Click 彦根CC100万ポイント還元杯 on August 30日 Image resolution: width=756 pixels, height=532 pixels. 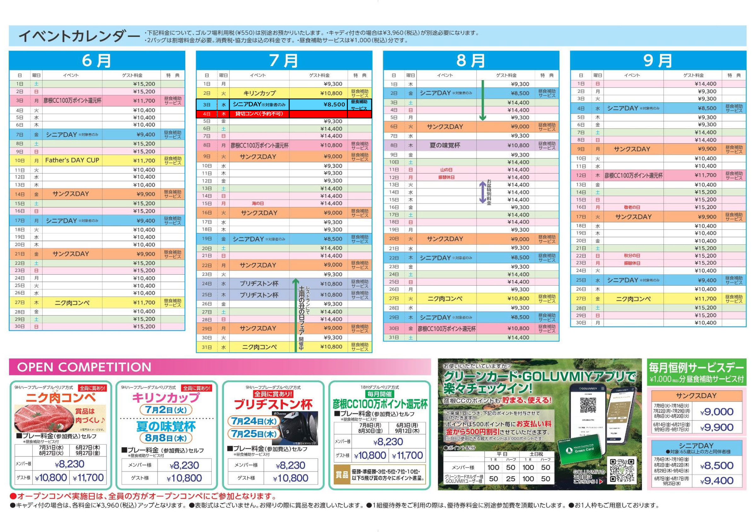446,329
